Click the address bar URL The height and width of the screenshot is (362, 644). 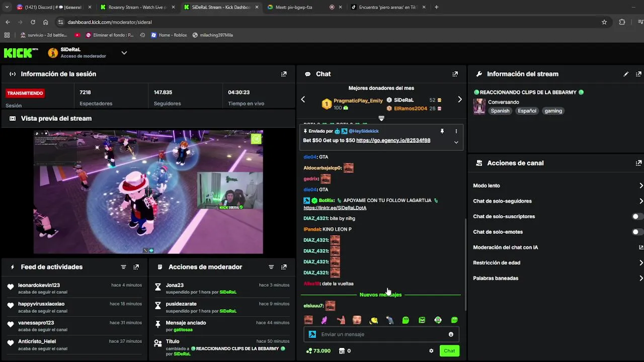pos(110,22)
